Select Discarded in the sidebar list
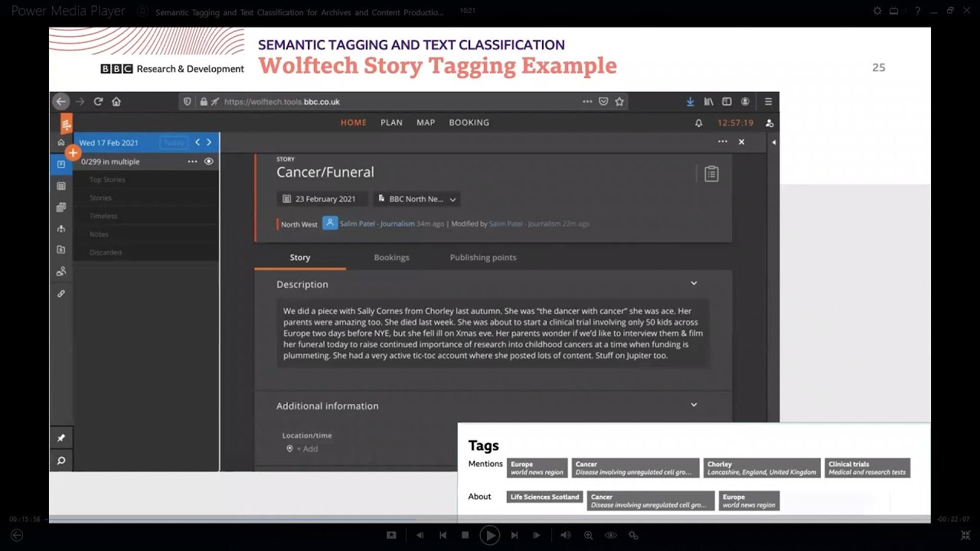The height and width of the screenshot is (551, 980). pyautogui.click(x=106, y=253)
